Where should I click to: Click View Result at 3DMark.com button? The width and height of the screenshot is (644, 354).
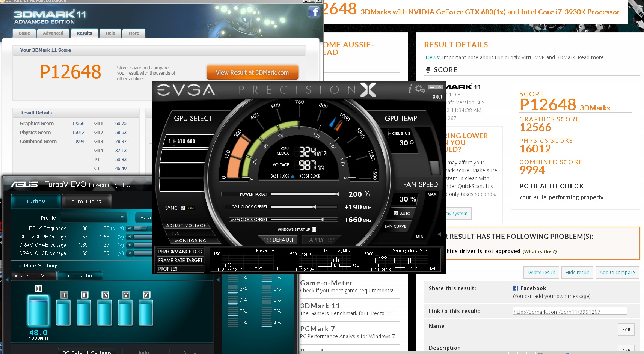coord(252,72)
